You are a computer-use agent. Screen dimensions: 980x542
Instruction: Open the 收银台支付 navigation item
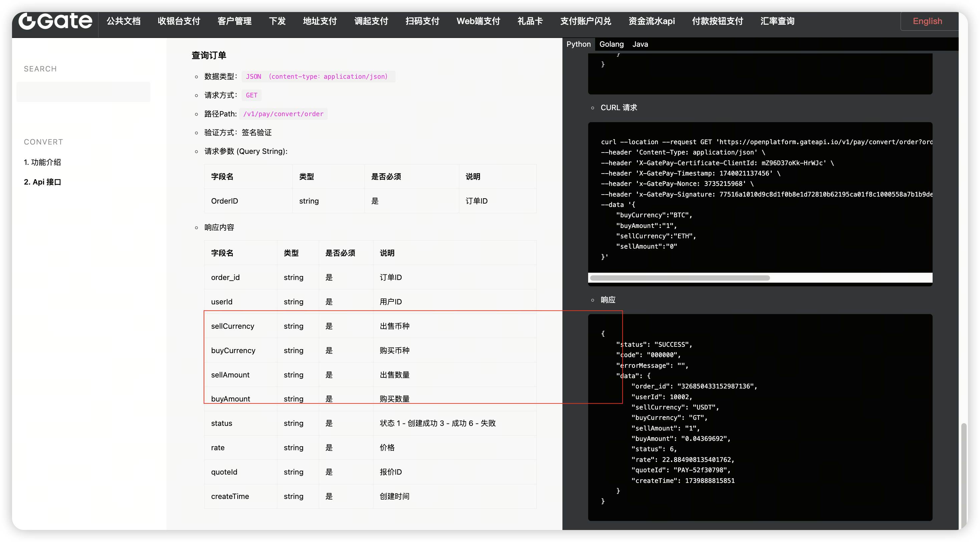(179, 21)
